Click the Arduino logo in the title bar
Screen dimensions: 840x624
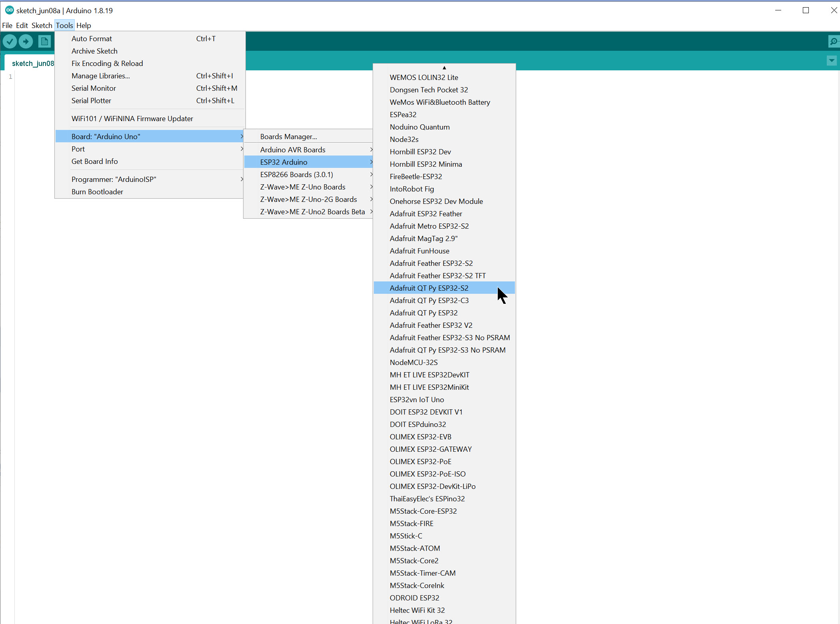[9, 10]
